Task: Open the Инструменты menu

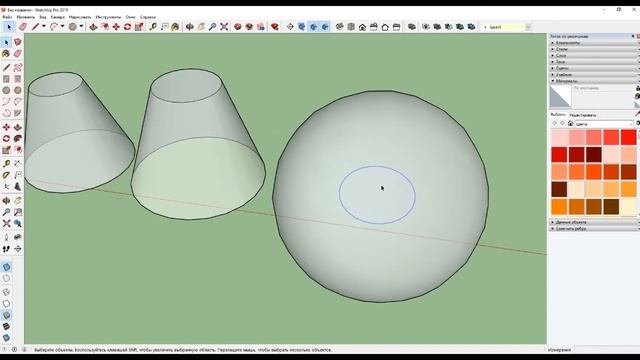Action: 108,17
